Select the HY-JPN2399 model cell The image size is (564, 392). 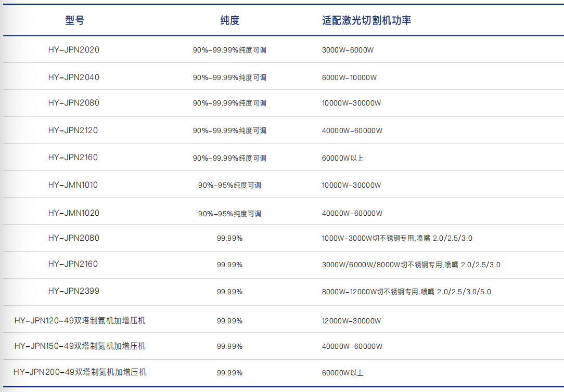pos(73,291)
